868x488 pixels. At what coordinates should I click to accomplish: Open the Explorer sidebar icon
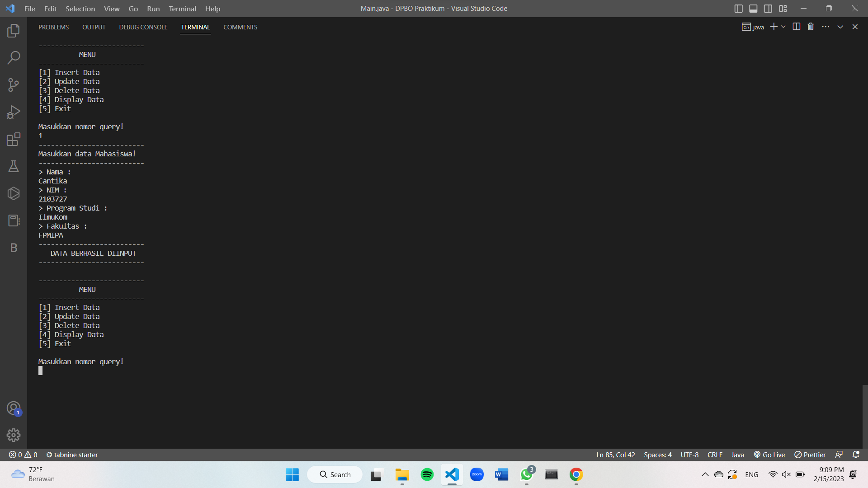[x=14, y=30]
